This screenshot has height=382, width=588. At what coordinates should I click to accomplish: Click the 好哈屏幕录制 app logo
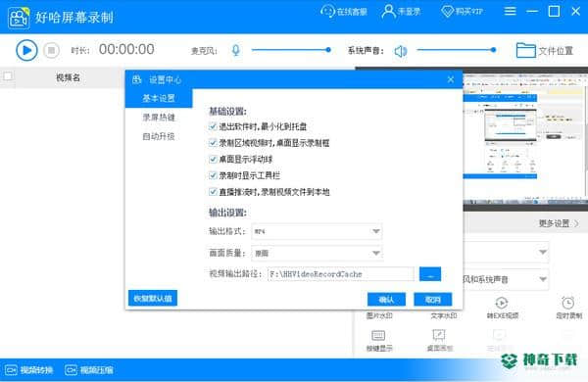19,18
